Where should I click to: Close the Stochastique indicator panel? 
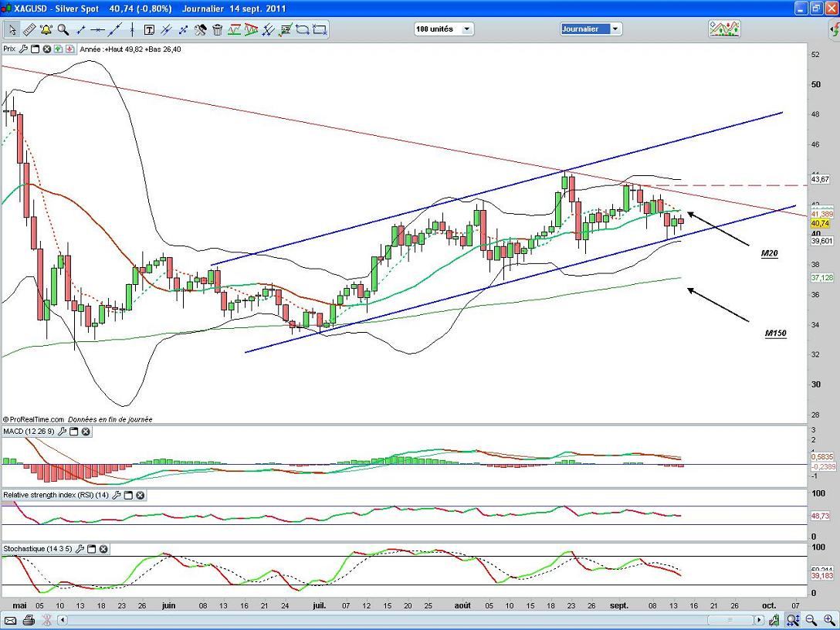pyautogui.click(x=103, y=549)
